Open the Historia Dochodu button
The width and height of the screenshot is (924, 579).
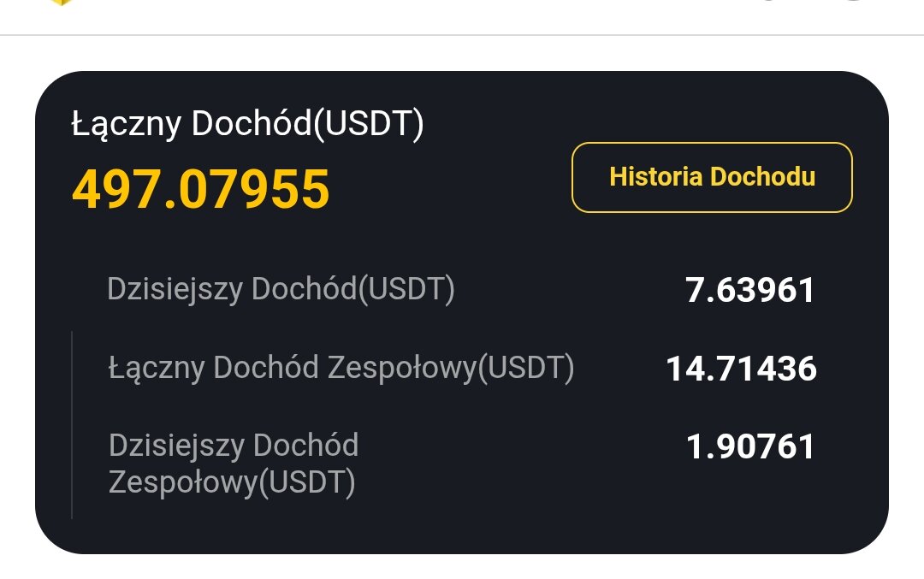pyautogui.click(x=712, y=177)
